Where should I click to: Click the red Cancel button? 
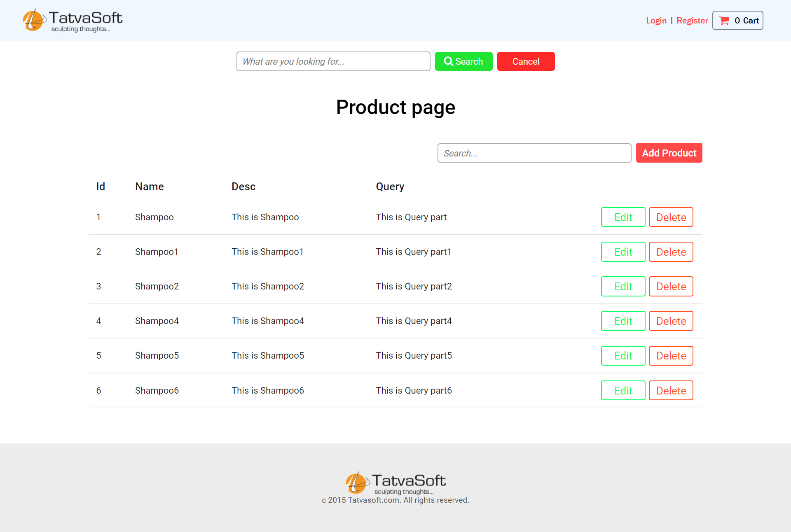point(526,61)
